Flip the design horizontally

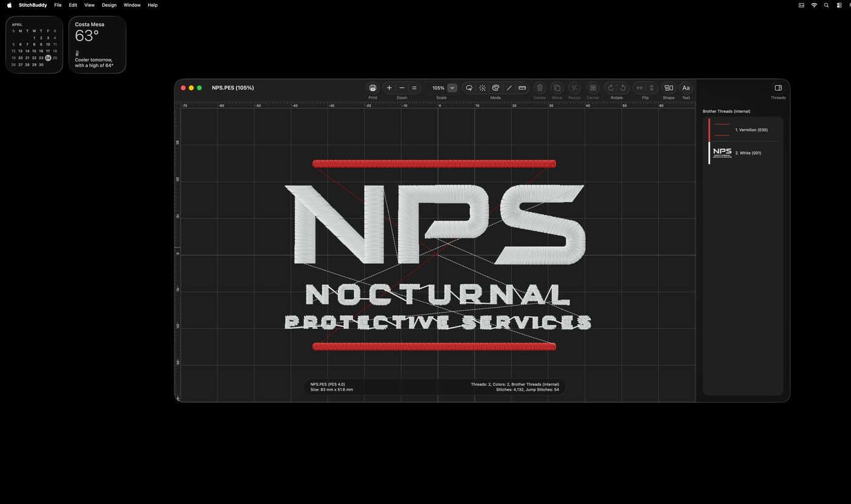639,88
